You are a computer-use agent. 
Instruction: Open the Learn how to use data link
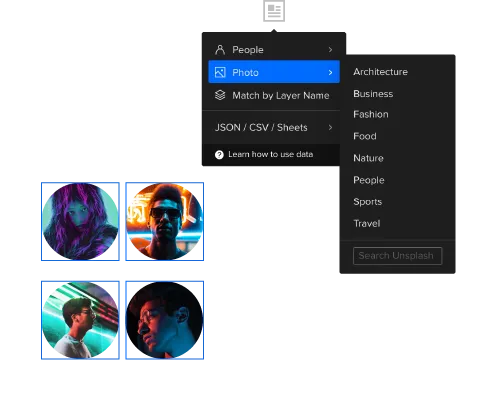point(270,154)
